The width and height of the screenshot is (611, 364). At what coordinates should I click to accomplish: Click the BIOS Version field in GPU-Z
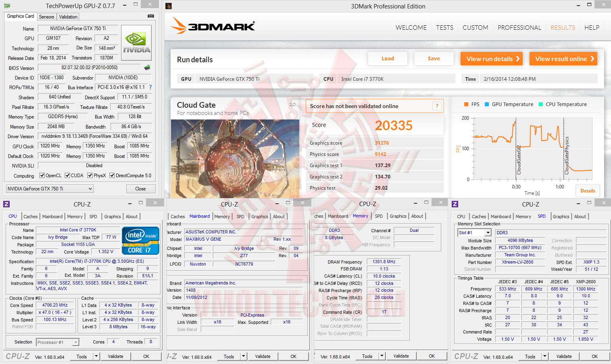click(90, 67)
